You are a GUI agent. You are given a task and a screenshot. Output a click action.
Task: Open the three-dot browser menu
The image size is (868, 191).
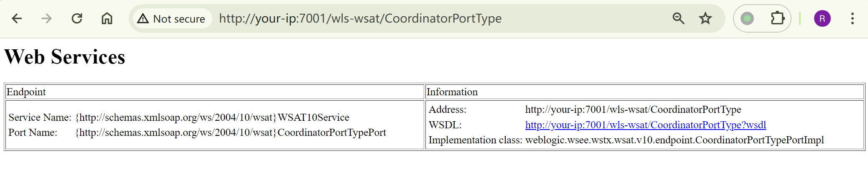coord(852,18)
